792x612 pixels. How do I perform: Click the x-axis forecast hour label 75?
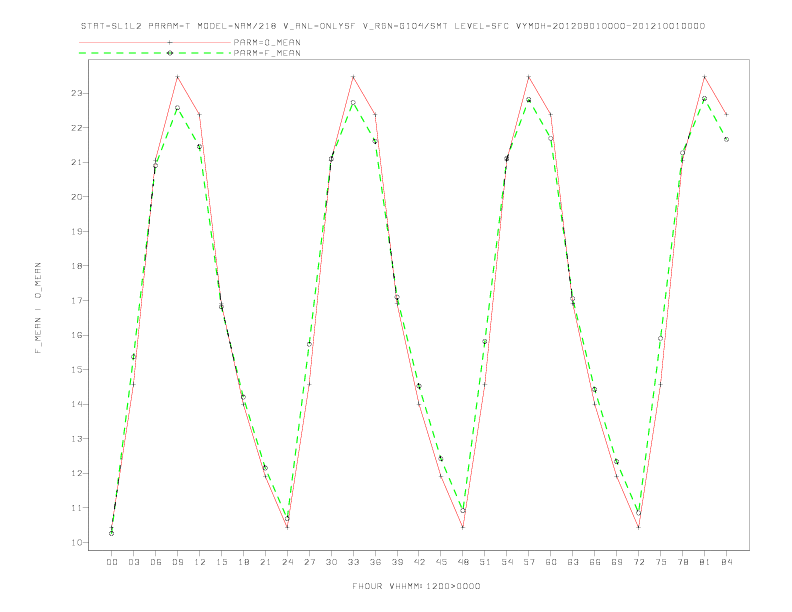tap(661, 562)
